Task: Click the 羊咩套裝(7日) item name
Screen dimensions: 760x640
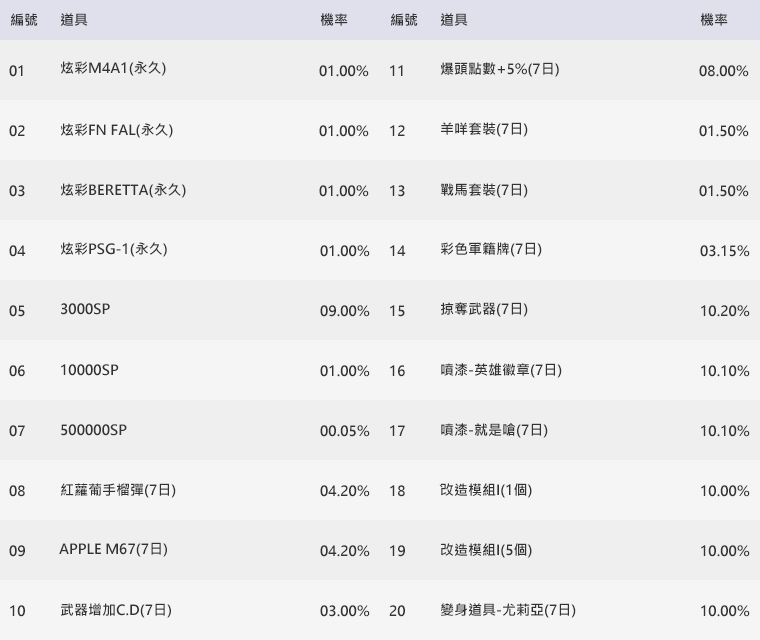Action: click(484, 130)
